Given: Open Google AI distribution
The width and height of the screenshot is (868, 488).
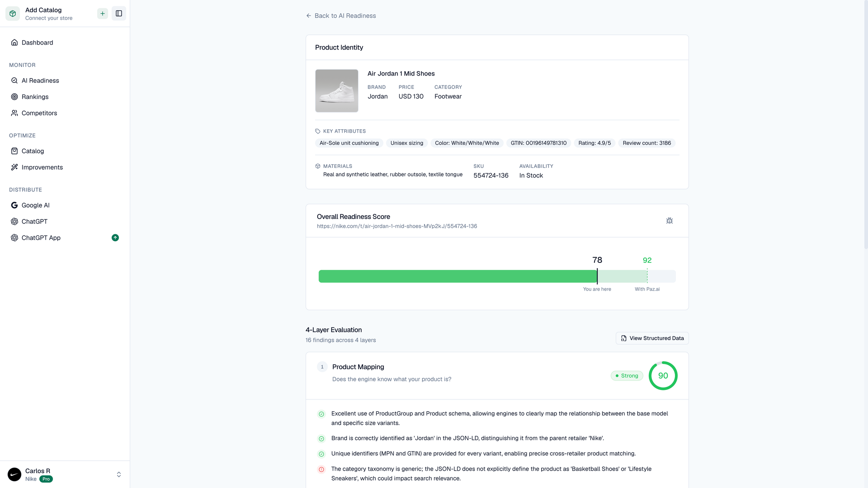Looking at the screenshot, I should tap(65, 205).
